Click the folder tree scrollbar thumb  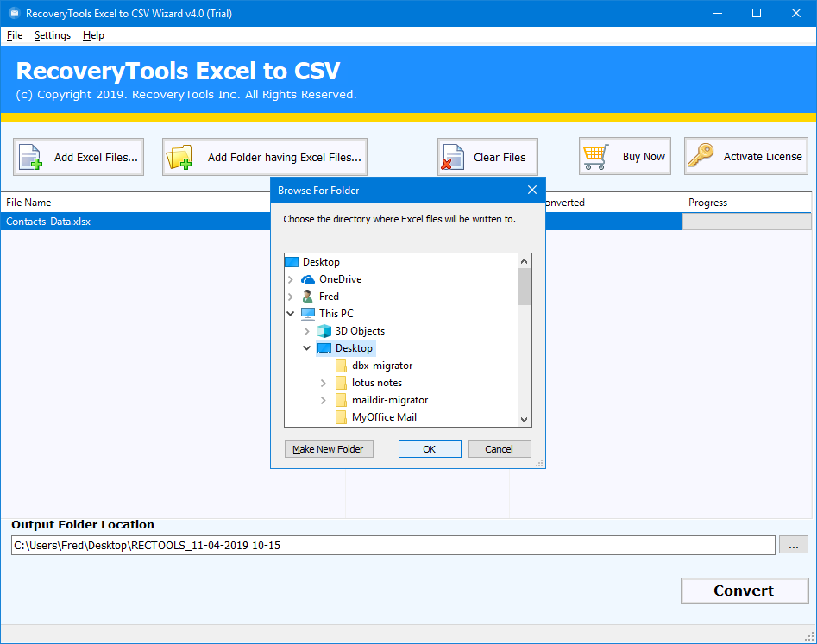pyautogui.click(x=525, y=287)
